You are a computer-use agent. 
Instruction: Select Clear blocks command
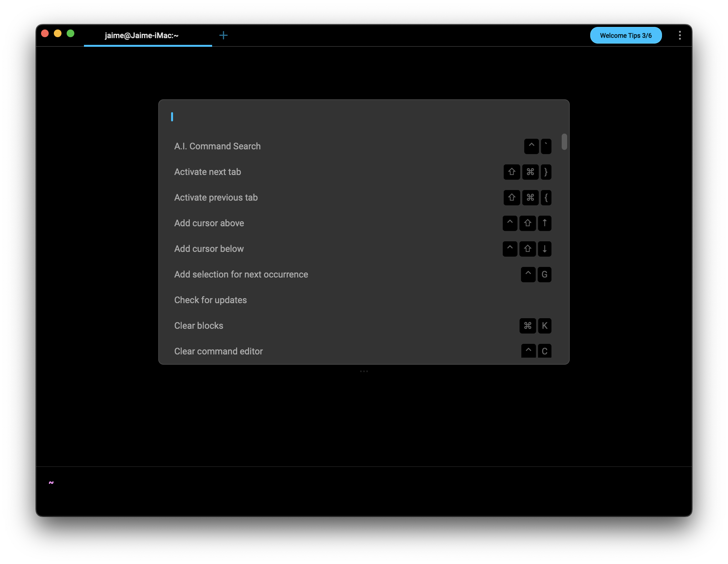click(199, 326)
